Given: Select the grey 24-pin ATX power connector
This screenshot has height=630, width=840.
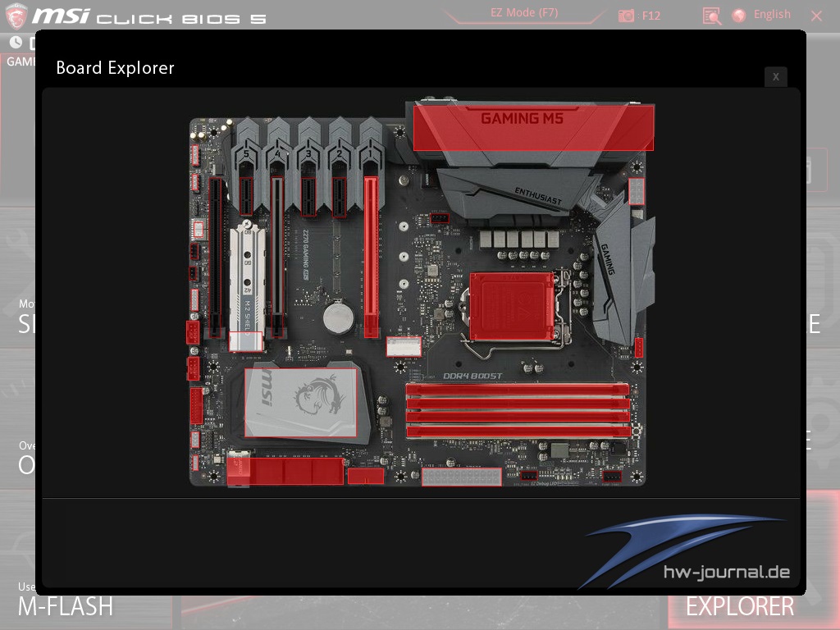Looking at the screenshot, I should click(461, 477).
